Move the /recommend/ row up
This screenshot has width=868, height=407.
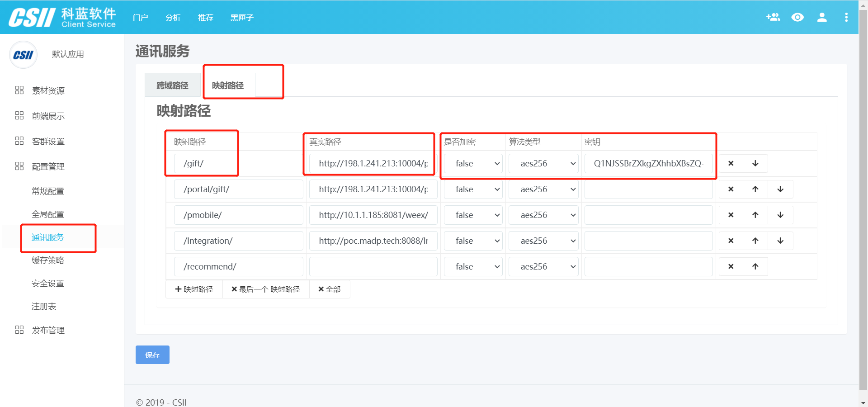pyautogui.click(x=755, y=266)
